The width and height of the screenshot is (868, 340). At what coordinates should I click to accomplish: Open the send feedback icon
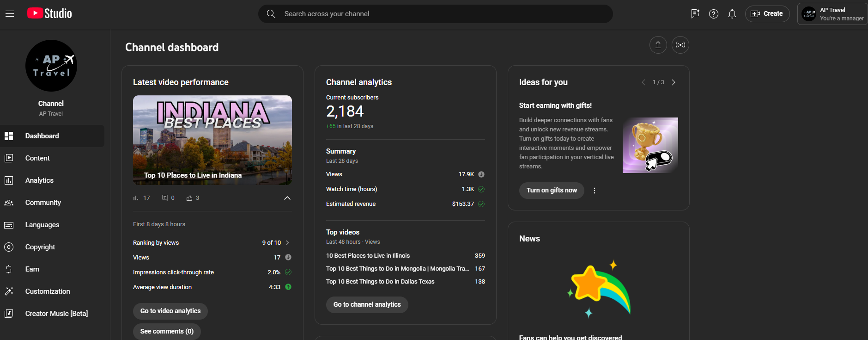[695, 14]
